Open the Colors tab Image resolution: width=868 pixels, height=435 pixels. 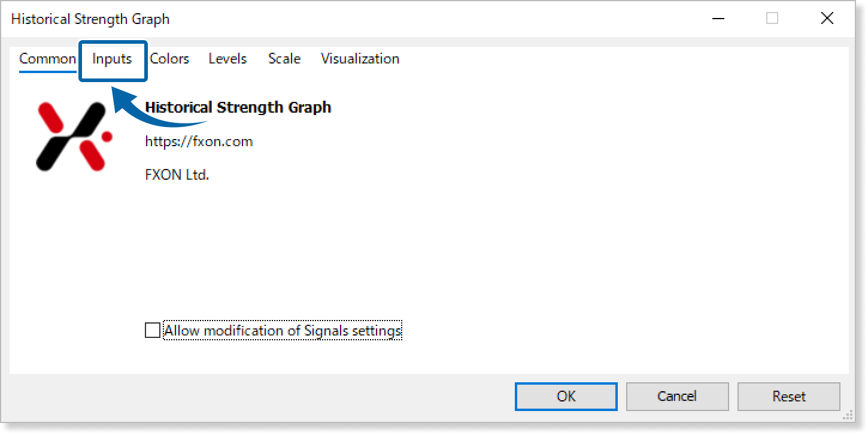pos(169,59)
